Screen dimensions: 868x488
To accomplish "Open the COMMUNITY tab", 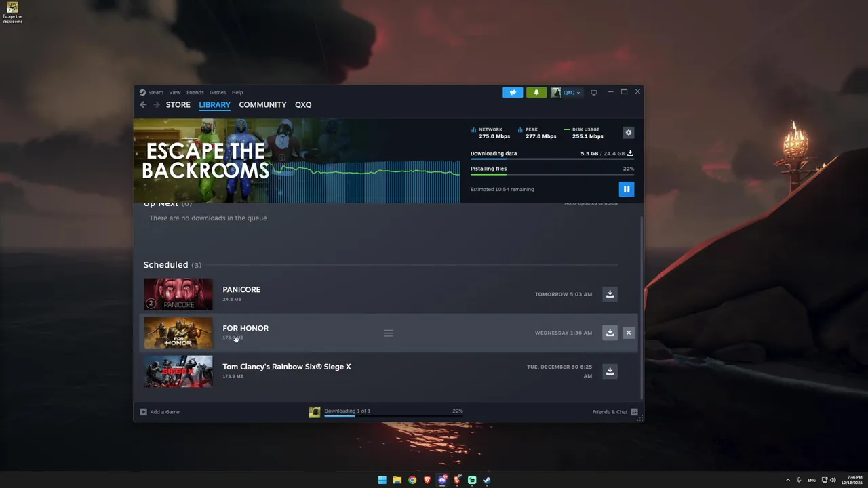I will click(x=262, y=104).
